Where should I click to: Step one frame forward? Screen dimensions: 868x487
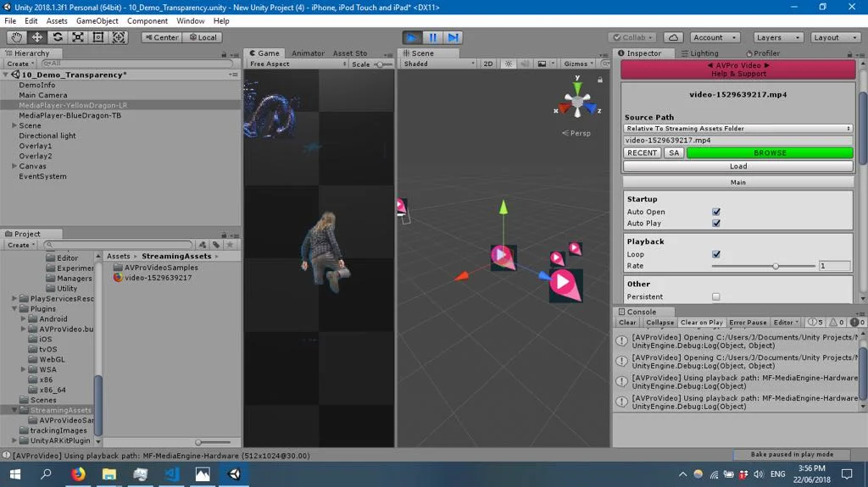tap(453, 37)
